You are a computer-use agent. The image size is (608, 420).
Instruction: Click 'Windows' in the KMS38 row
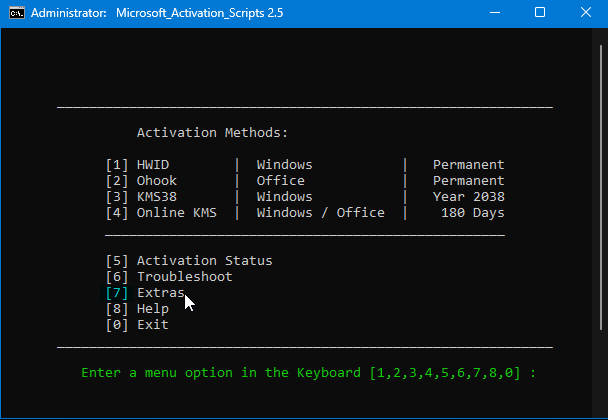pyautogui.click(x=285, y=197)
